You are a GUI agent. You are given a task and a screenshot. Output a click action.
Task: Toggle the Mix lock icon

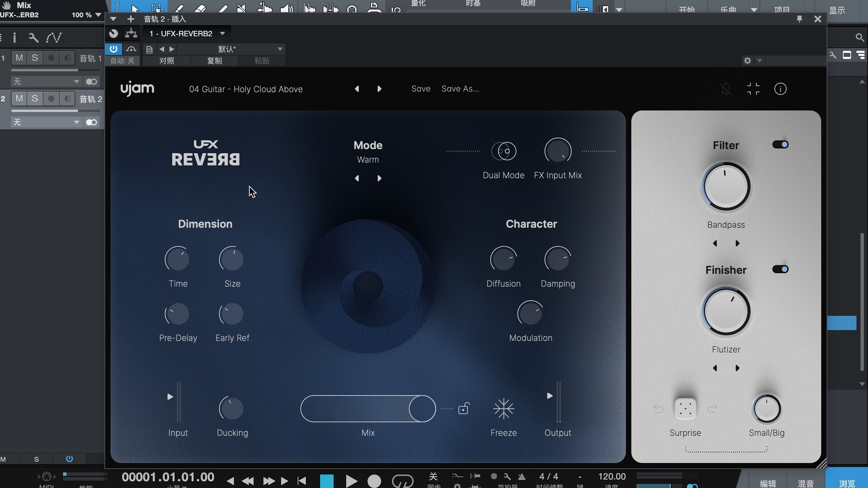(x=463, y=408)
